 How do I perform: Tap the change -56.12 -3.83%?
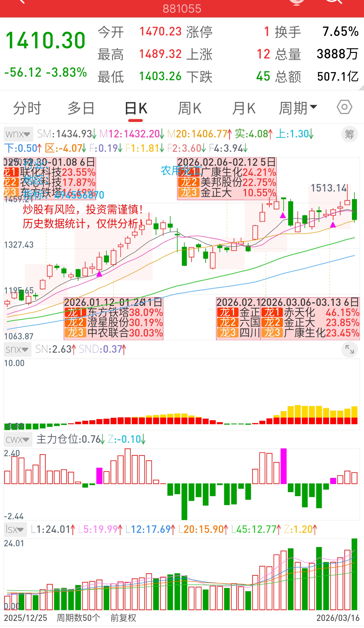coord(46,72)
